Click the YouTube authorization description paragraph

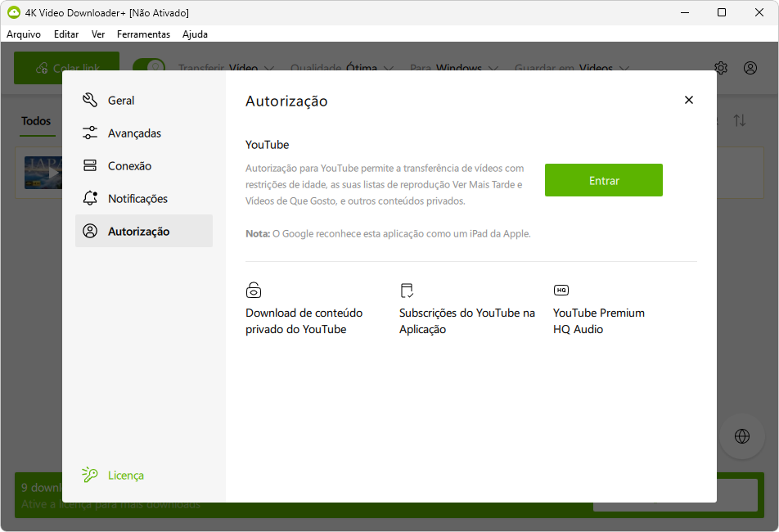click(385, 184)
